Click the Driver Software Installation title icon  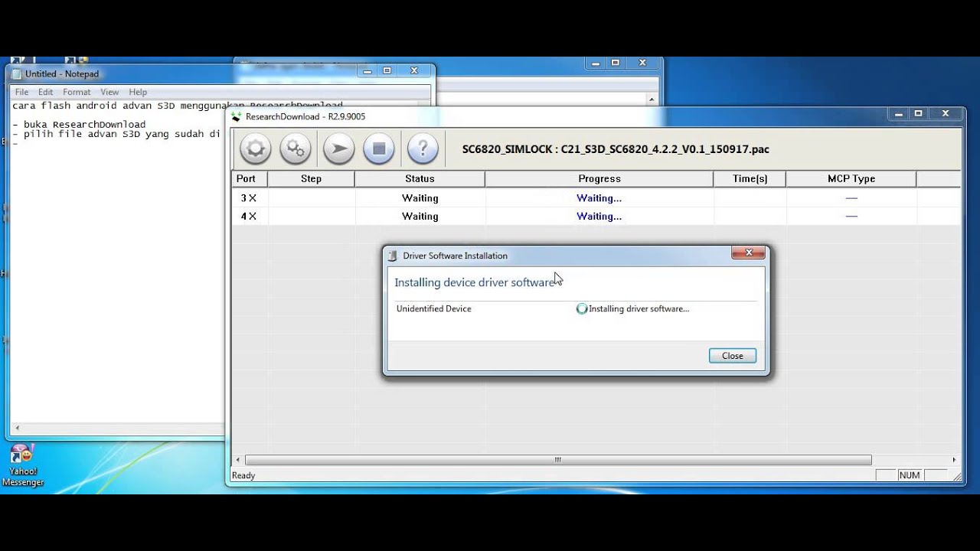tap(393, 256)
